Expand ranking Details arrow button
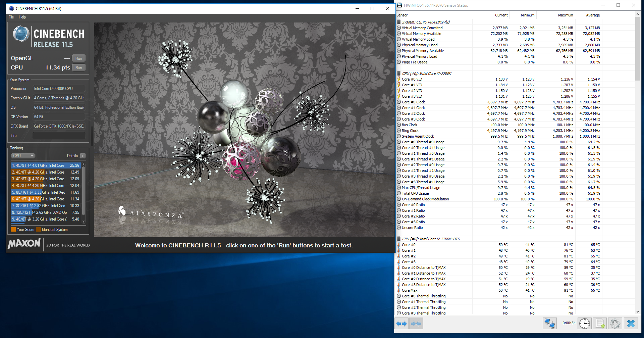The width and height of the screenshot is (644, 338). click(x=83, y=156)
